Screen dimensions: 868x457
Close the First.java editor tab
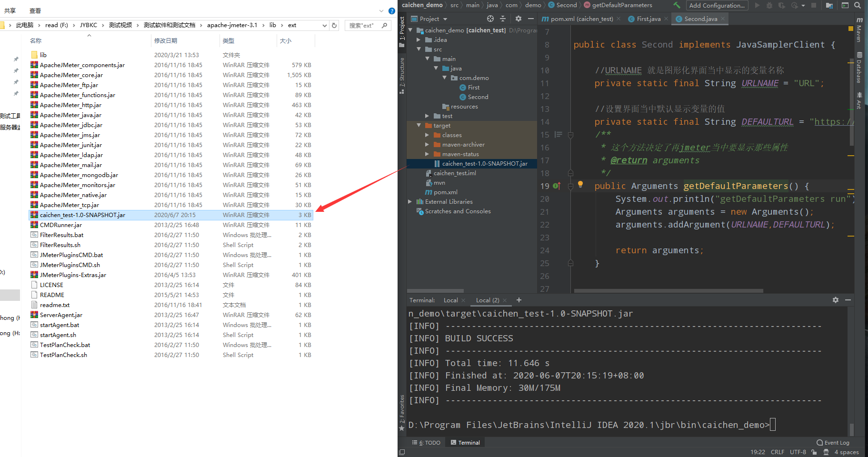[666, 19]
